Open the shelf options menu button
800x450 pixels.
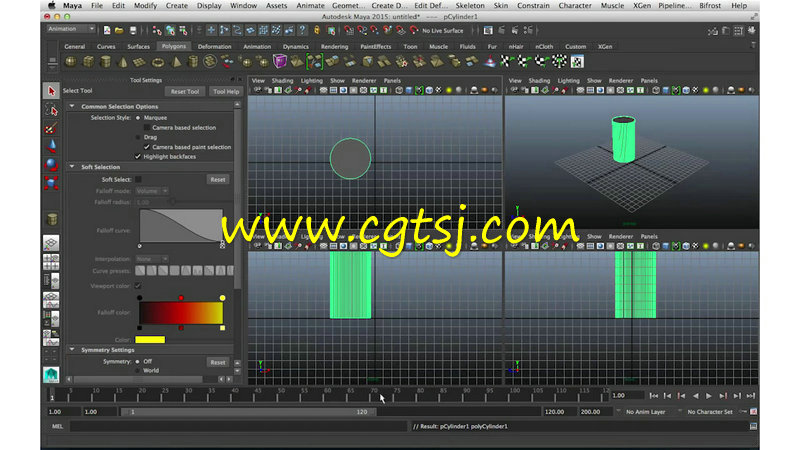[52, 63]
